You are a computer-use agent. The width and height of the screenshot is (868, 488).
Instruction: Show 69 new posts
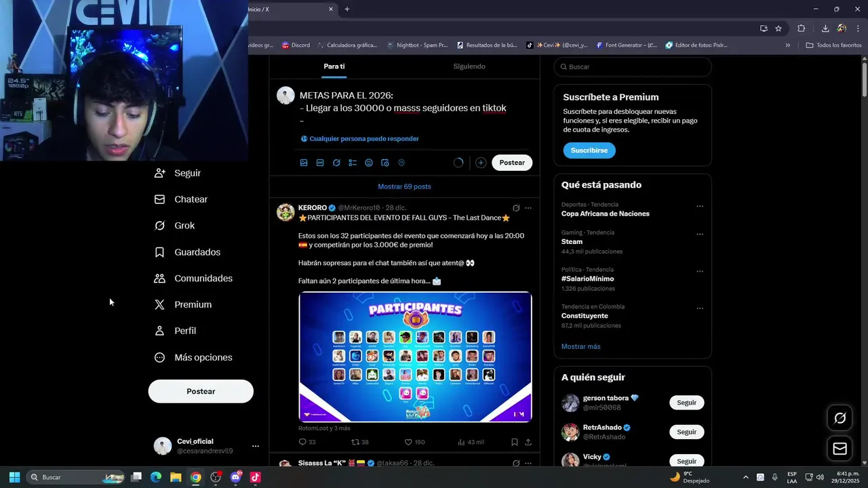click(x=404, y=186)
